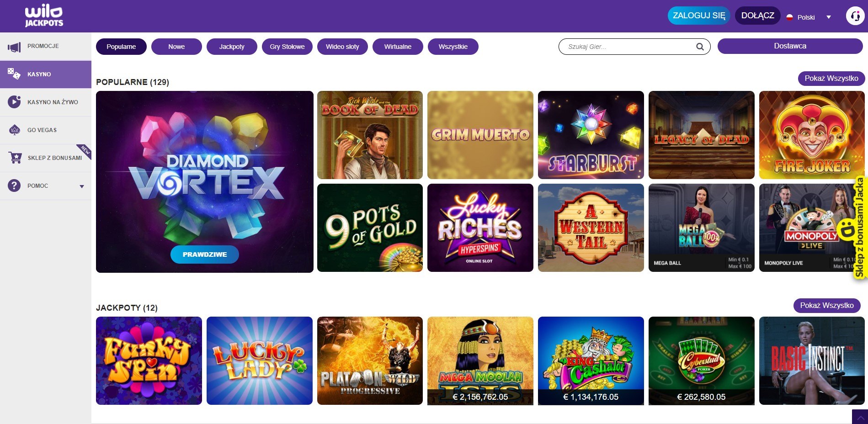Click the search magnifier icon

(700, 47)
